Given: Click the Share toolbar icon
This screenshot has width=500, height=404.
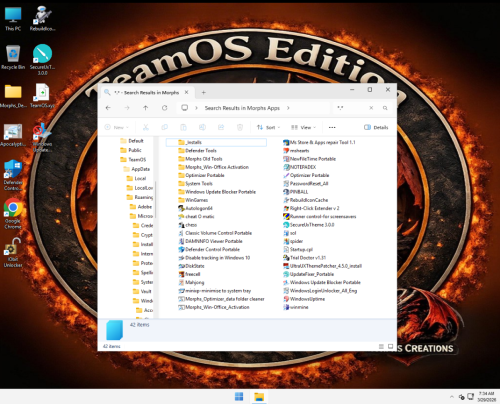Looking at the screenshot, I should point(221,127).
